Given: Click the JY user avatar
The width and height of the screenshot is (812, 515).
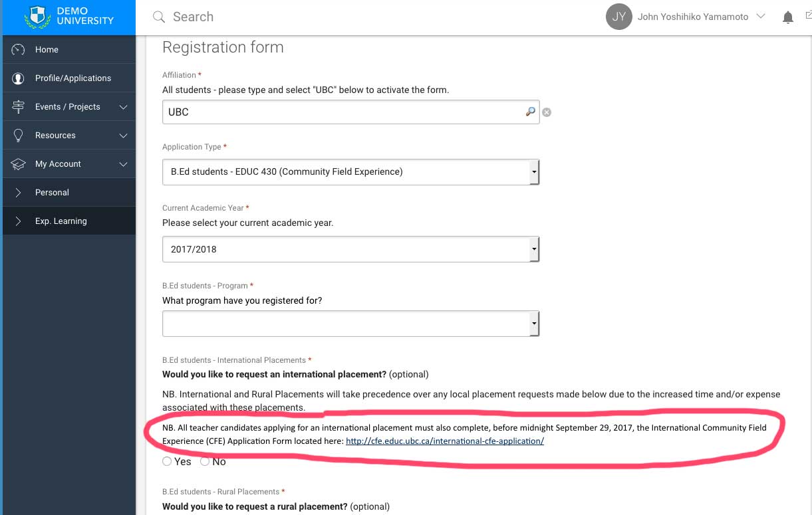Looking at the screenshot, I should pos(618,17).
